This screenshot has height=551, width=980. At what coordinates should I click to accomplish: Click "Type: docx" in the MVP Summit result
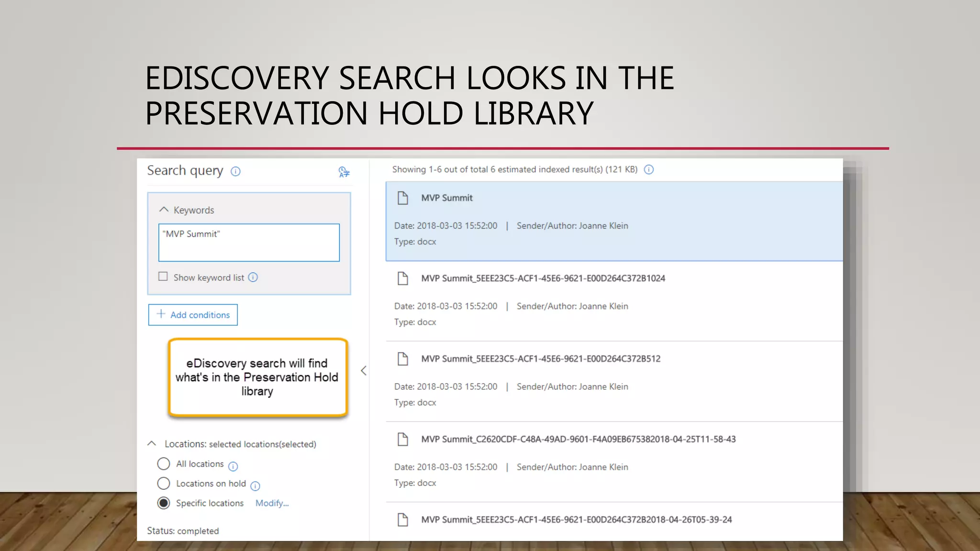tap(415, 242)
